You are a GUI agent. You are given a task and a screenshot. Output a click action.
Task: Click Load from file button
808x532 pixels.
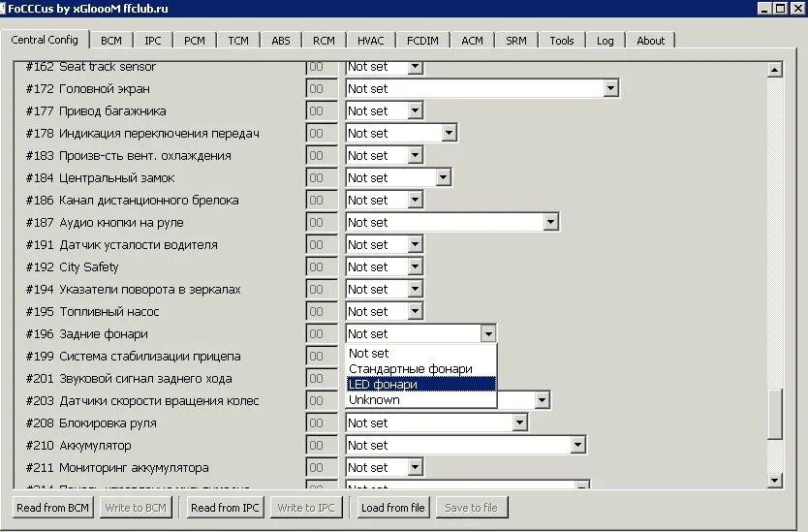pyautogui.click(x=392, y=508)
